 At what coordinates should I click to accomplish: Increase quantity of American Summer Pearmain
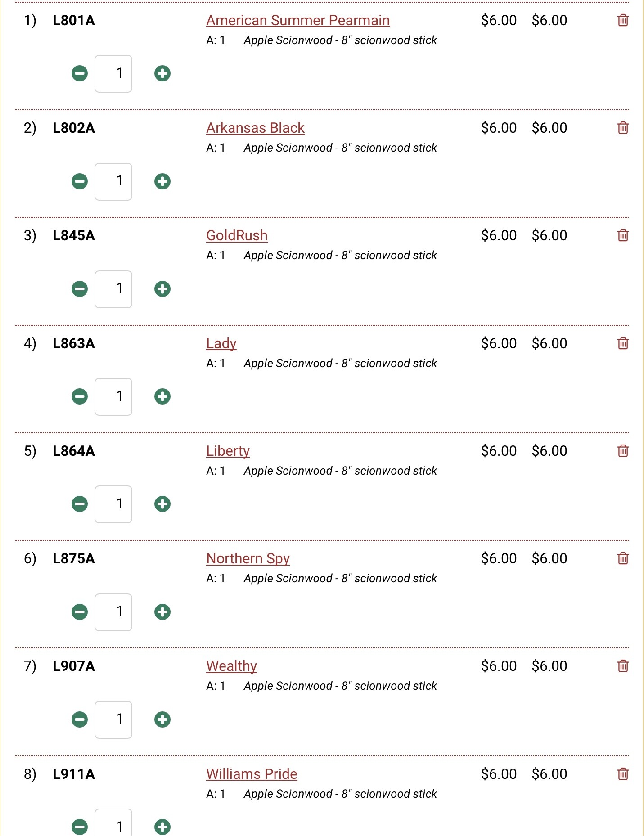pos(162,73)
